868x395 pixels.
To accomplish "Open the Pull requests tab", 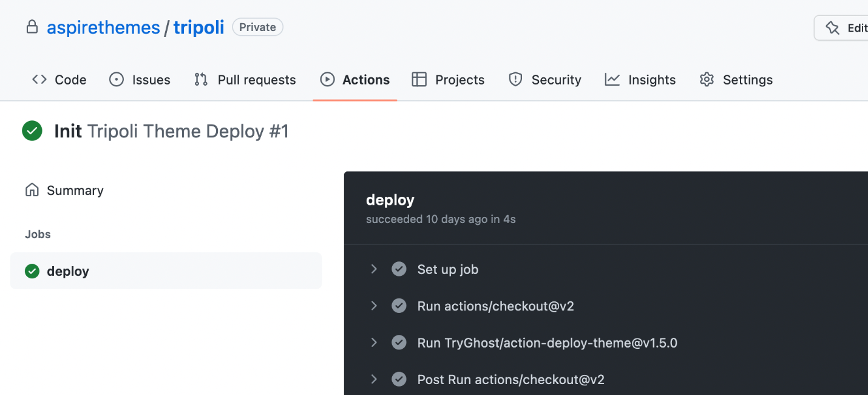I will point(245,80).
